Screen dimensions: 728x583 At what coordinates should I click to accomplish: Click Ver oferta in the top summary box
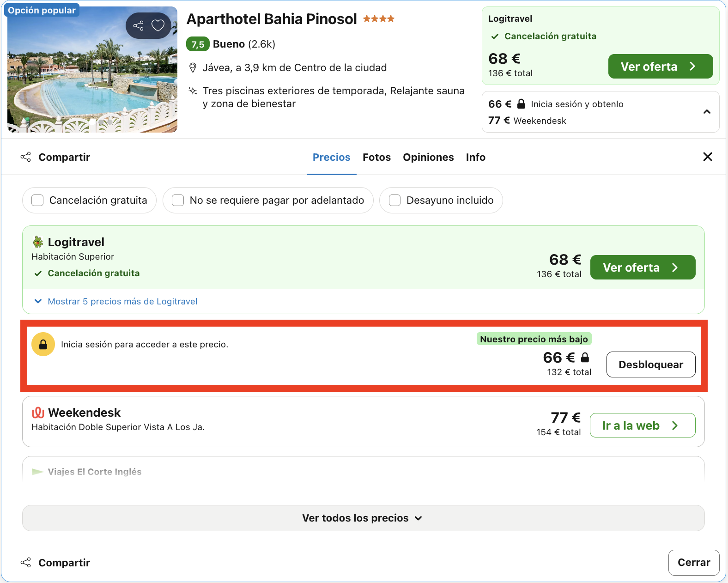coord(661,67)
